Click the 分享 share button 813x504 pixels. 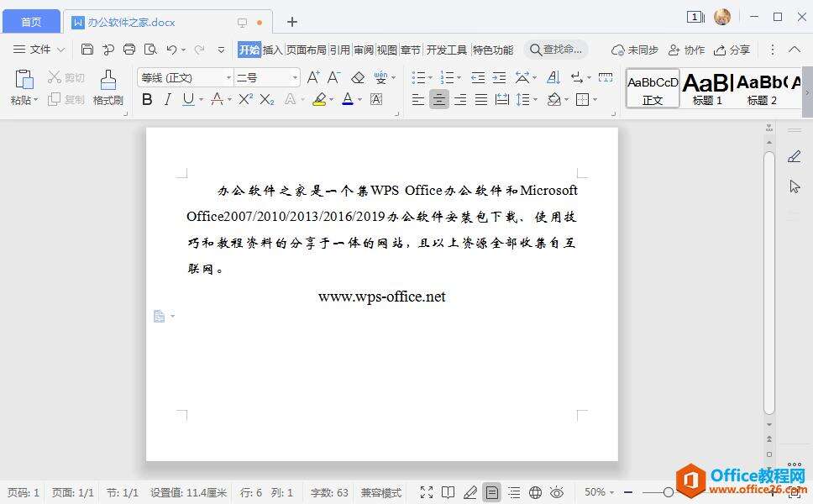coord(732,50)
